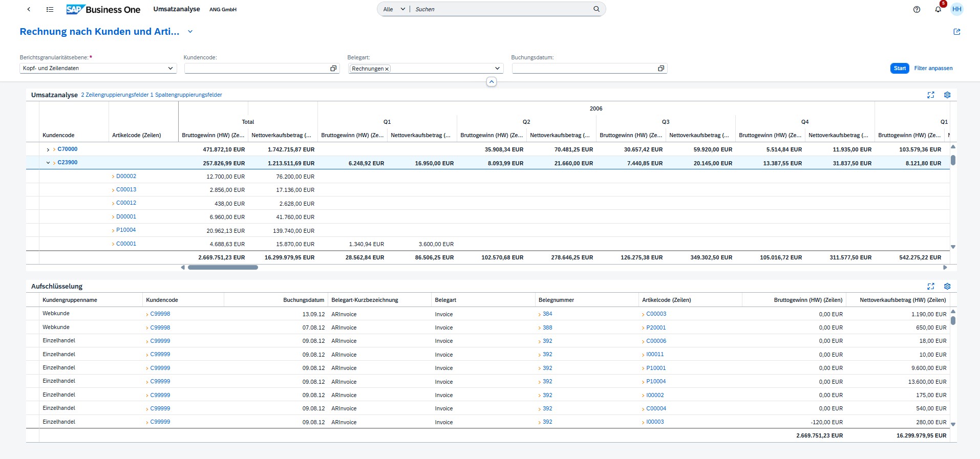Click Filter anpassen
Viewport: 980px width, 459px height.
coord(933,68)
